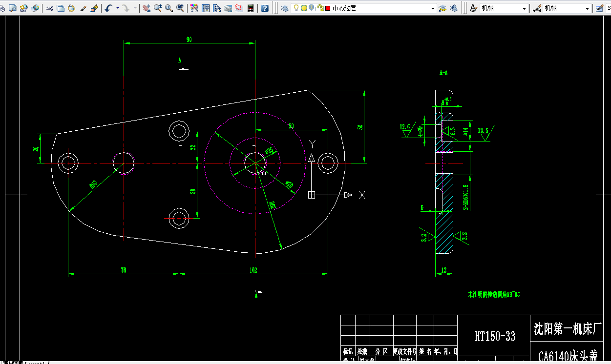Click Make Object's Layer Current icon
Image resolution: width=611 pixels, height=364 pixels.
click(442, 8)
